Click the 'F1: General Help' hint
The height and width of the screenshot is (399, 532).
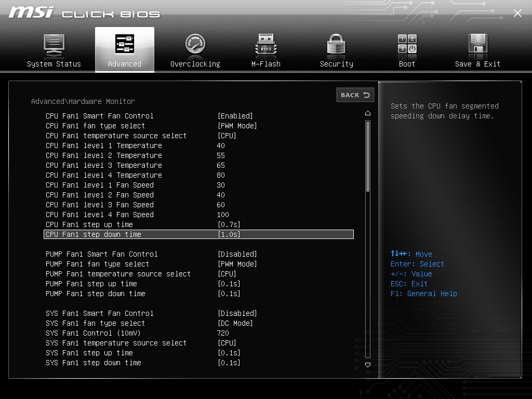(424, 294)
